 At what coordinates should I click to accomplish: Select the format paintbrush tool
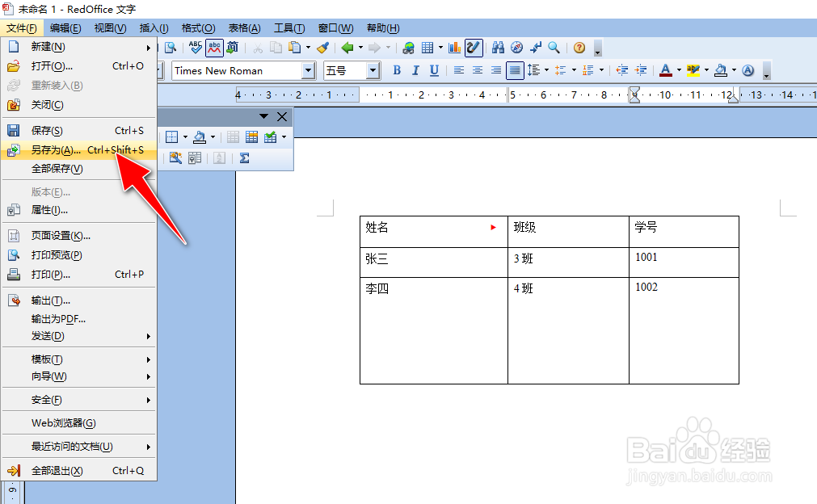[322, 47]
